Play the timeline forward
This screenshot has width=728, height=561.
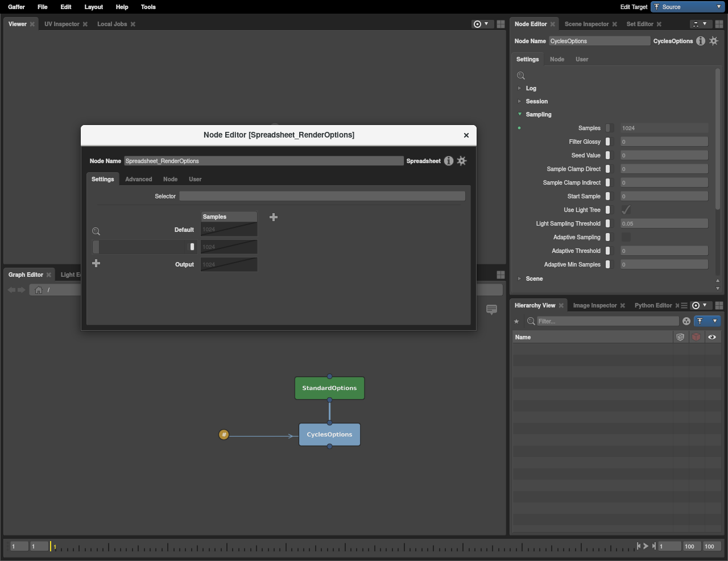[x=646, y=546]
